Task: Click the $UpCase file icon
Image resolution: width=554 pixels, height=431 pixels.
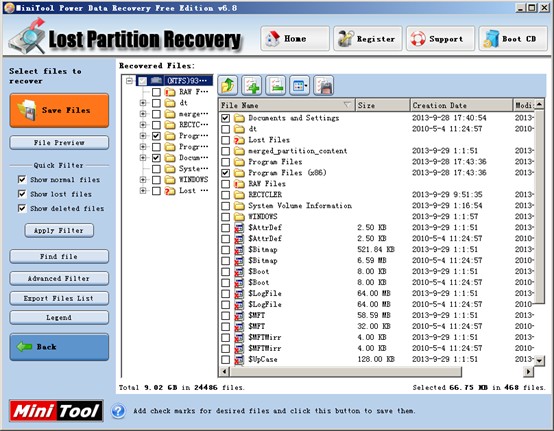Action: point(239,360)
